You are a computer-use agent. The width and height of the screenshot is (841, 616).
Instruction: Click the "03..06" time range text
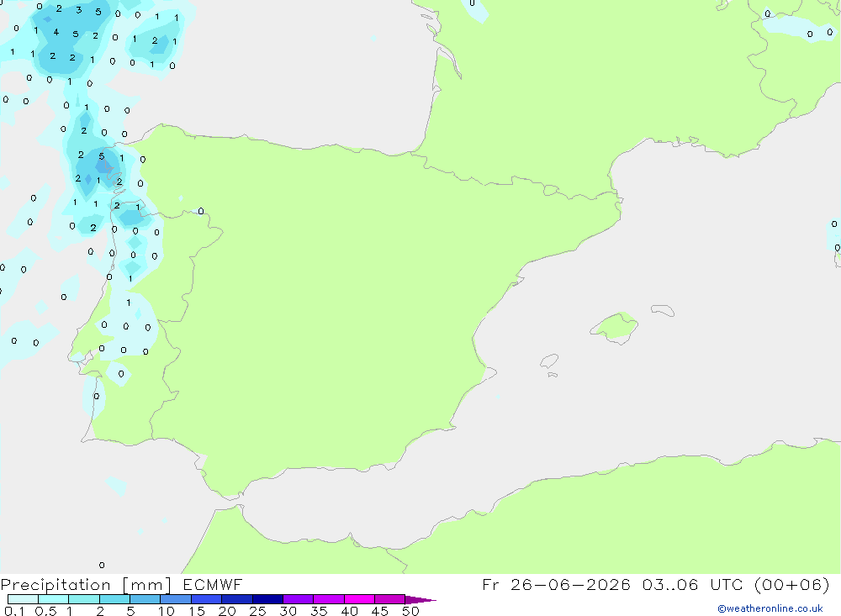(670, 584)
